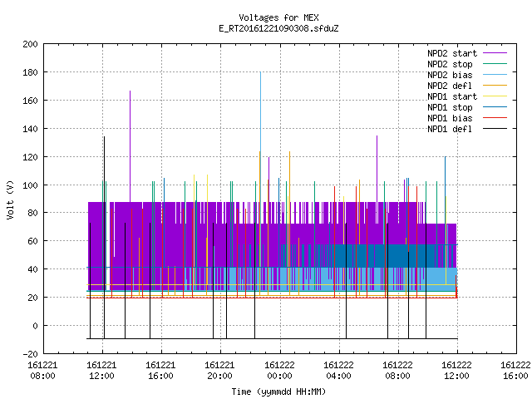Screen dimensions: 532x399
Task: Click the dark blue NPD1 stop legend line
Action: [495, 107]
